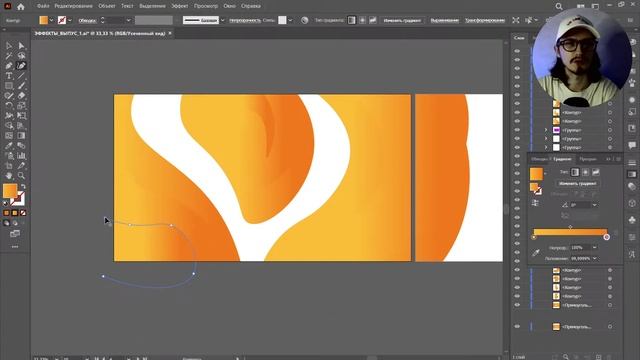Toggle eye of purple-thumbnail Группа layer

click(517, 130)
